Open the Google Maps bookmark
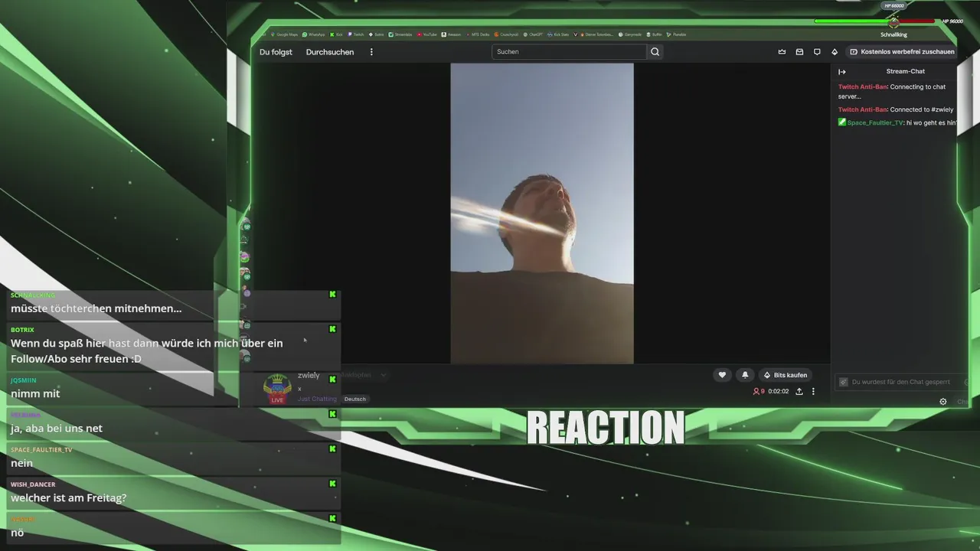Viewport: 980px width, 551px height. coord(284,34)
